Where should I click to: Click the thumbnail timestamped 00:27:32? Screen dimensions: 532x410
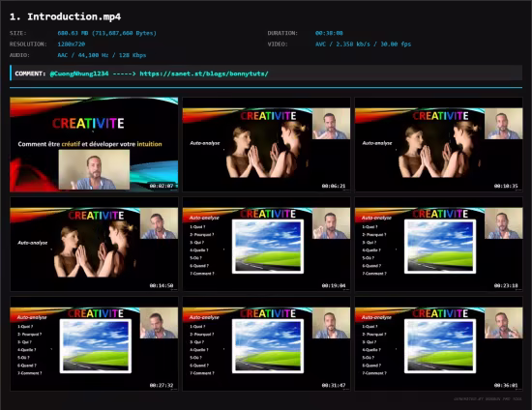[x=94, y=344]
